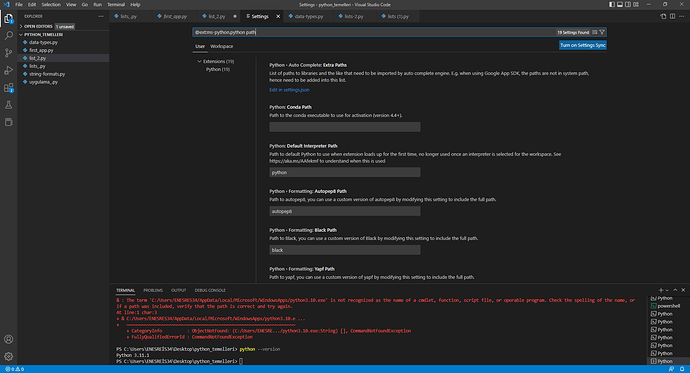690x373 pixels.
Task: Toggle the primary side bar layout icon
Action: (612, 4)
